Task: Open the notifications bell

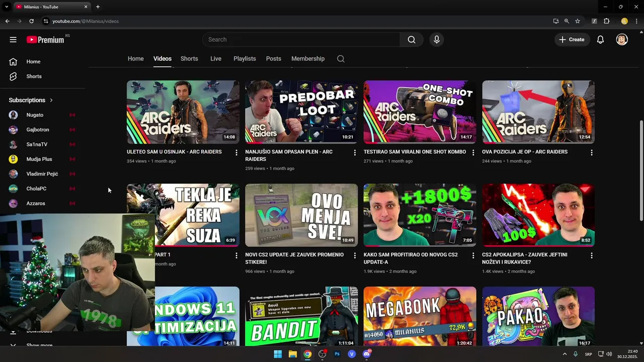Action: point(600,40)
